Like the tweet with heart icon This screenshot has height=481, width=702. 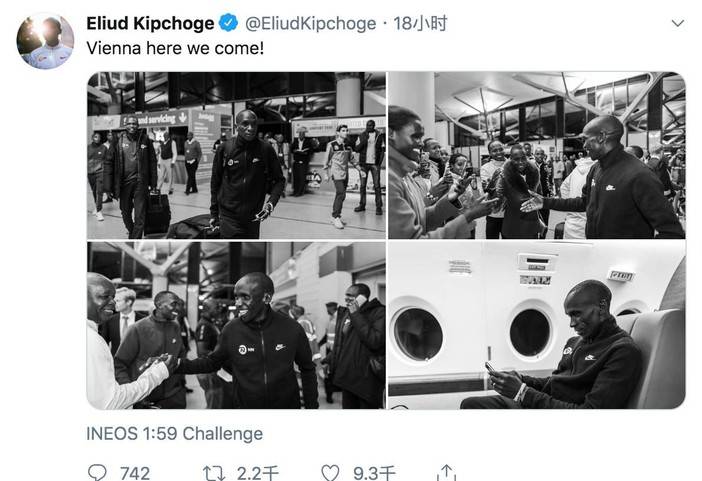tap(330, 473)
